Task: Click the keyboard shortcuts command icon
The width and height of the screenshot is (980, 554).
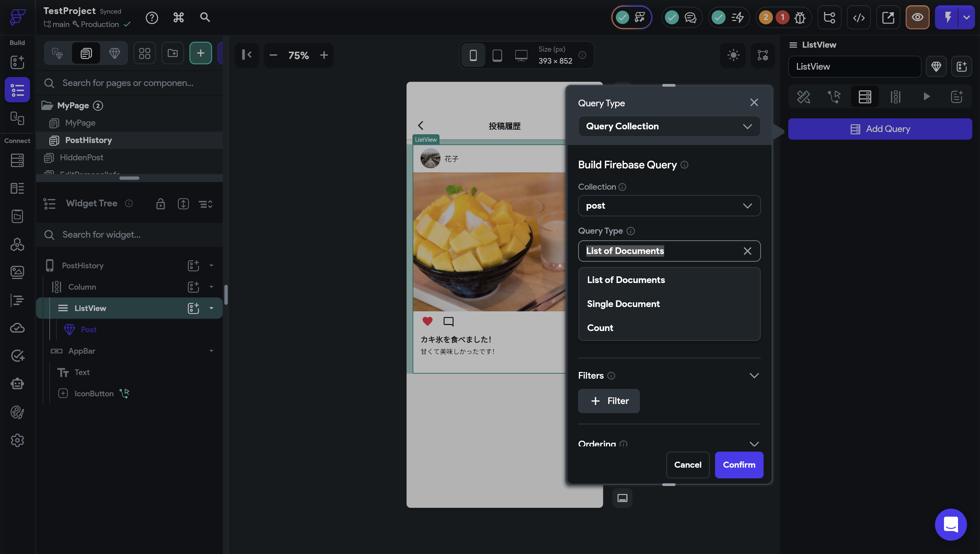Action: 178,18
